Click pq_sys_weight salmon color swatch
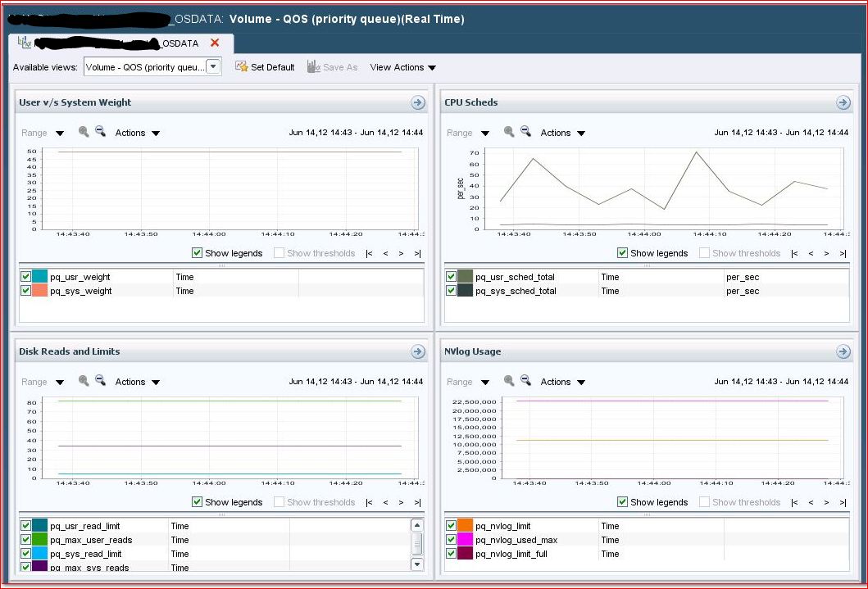This screenshot has width=868, height=589. click(40, 291)
